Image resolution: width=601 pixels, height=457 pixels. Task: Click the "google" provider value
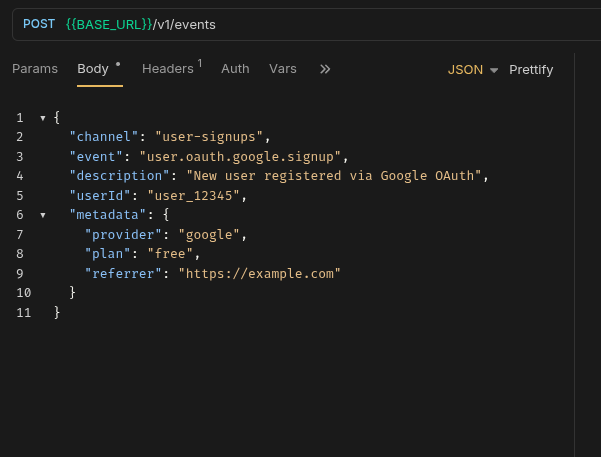click(x=210, y=235)
